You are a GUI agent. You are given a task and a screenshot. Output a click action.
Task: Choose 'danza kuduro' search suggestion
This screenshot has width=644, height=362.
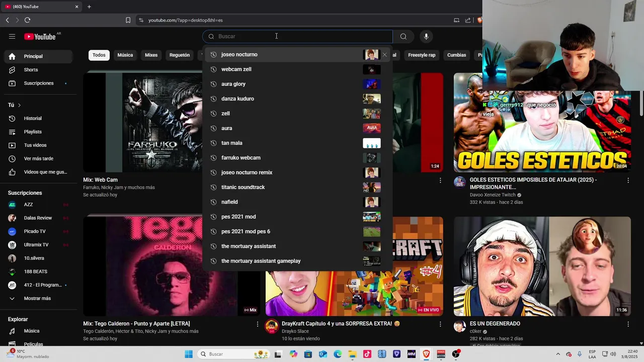pos(297,99)
